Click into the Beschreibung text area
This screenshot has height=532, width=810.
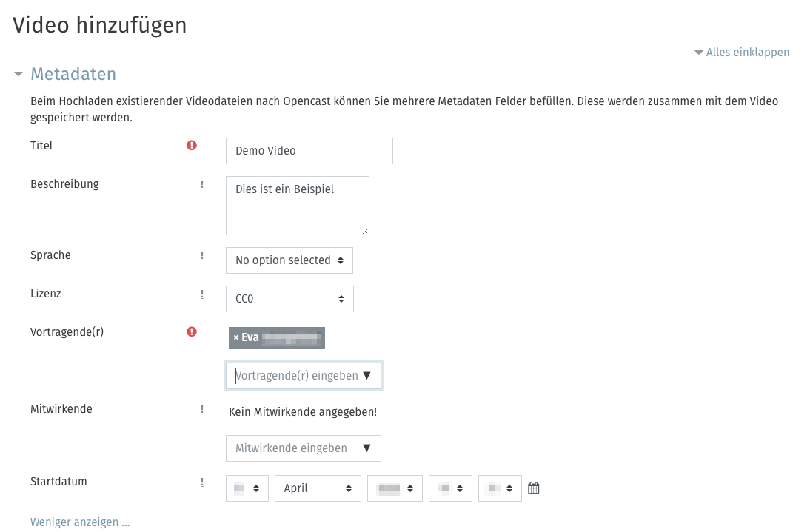point(297,205)
